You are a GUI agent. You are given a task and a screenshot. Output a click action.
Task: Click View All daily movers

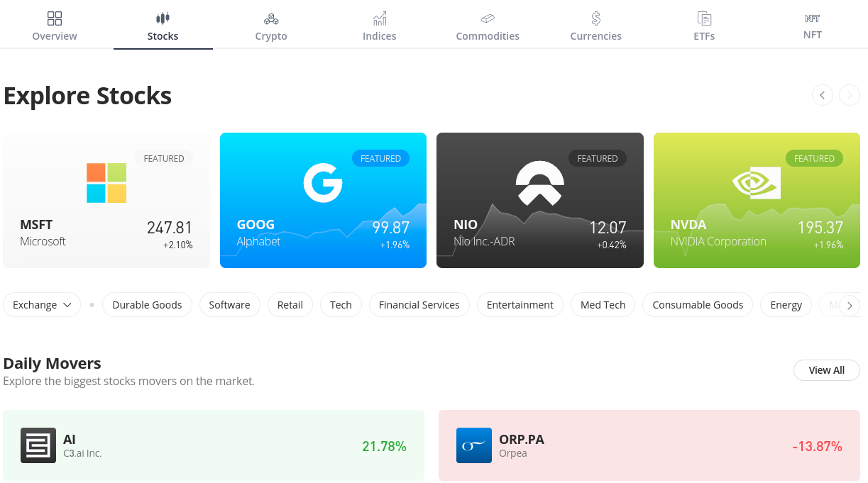[826, 370]
